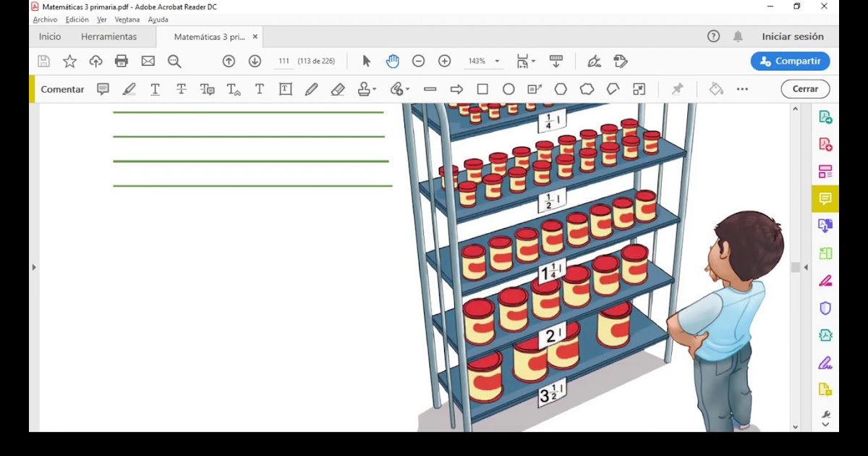Activate the hand pan tool
Viewport: 868px width, 456px height.
point(392,62)
